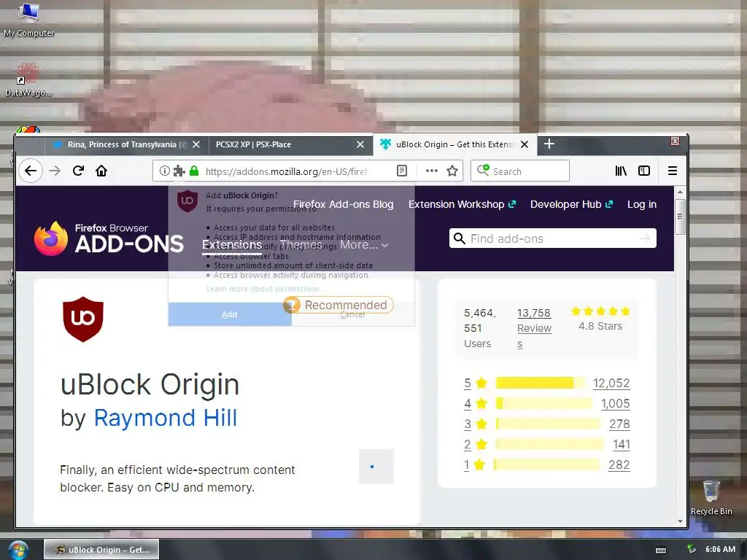Click the magnifier icon in Find add-ons
Viewport: 747px width, 560px height.
[x=460, y=238]
